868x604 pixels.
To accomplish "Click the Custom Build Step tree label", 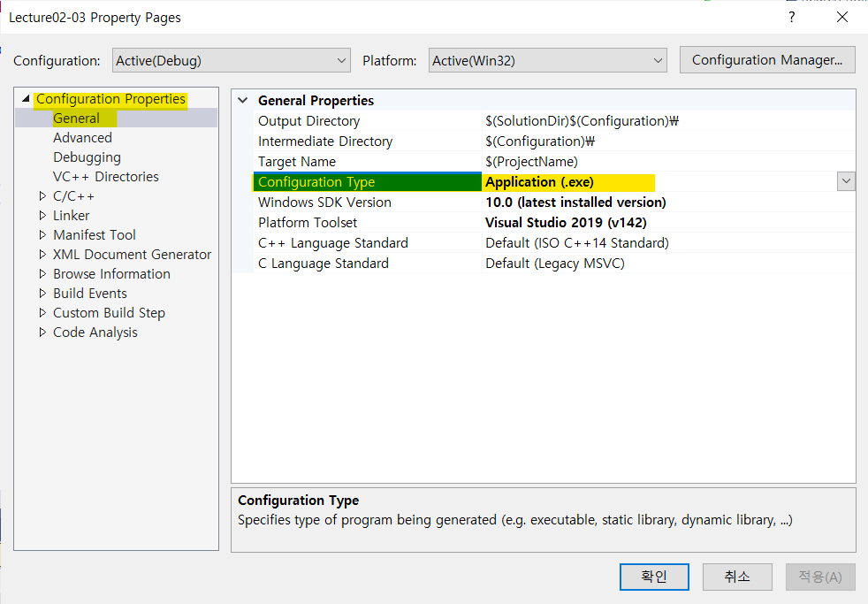I will coord(109,313).
